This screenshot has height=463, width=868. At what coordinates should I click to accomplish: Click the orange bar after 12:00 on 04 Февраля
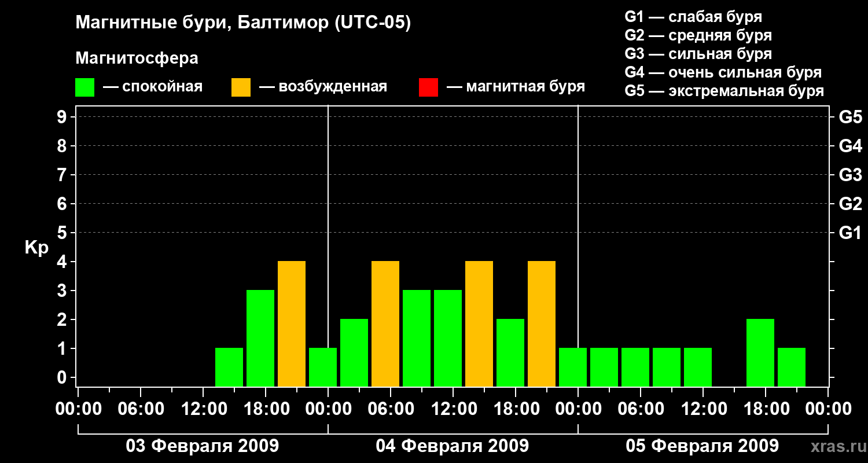[479, 324]
